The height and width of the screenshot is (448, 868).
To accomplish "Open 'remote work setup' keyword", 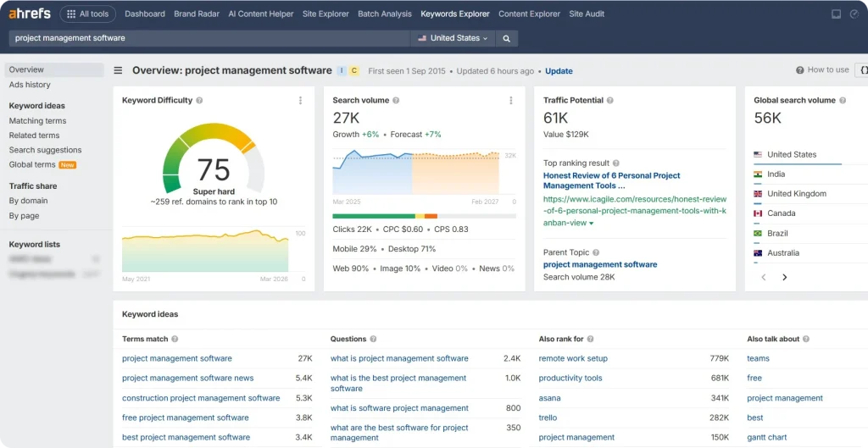I will coord(573,358).
